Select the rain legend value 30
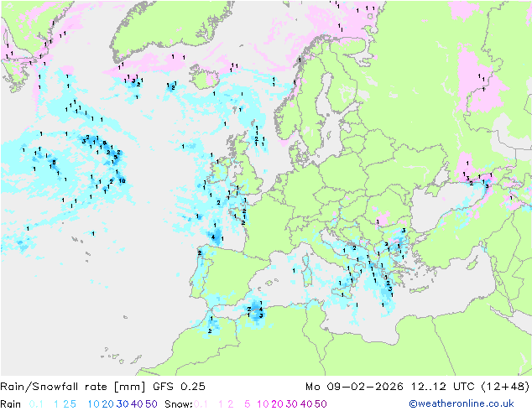 click(x=123, y=404)
